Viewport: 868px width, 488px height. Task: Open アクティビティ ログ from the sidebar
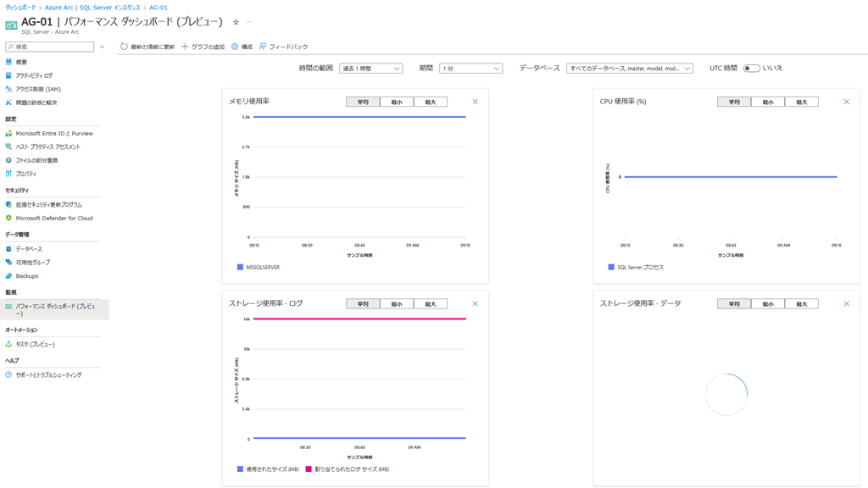(x=34, y=75)
